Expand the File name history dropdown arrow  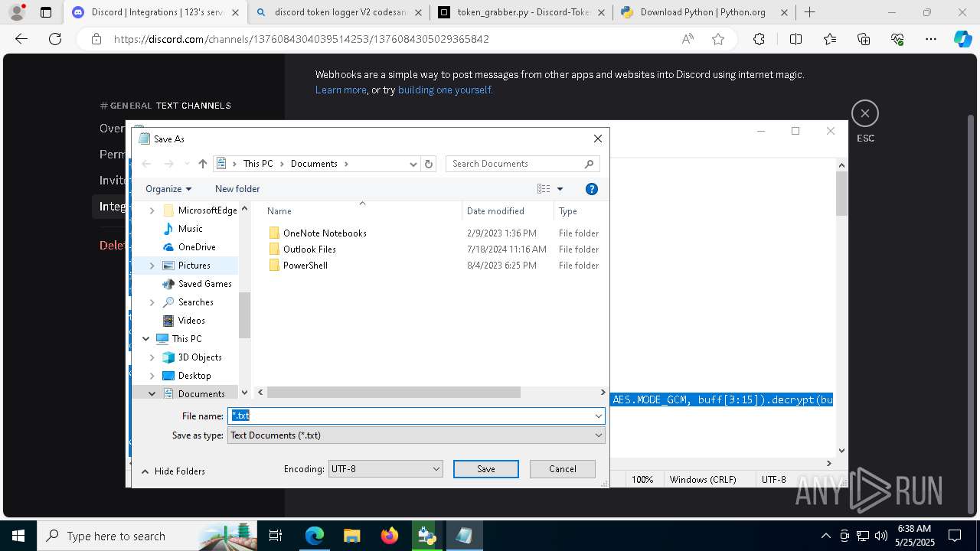[x=598, y=416]
